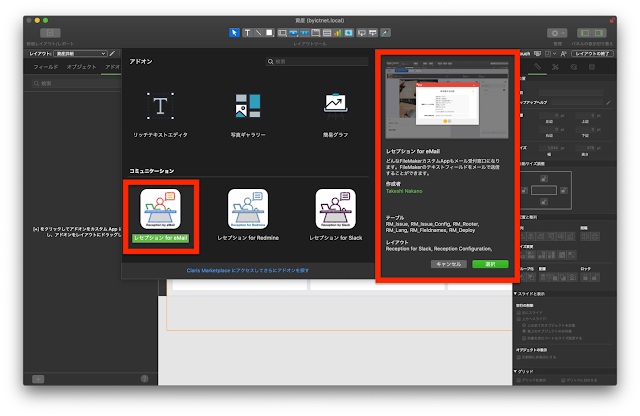Click the Takeshi Nakano author link
Viewport: 640px width, 416px height.
pyautogui.click(x=404, y=191)
